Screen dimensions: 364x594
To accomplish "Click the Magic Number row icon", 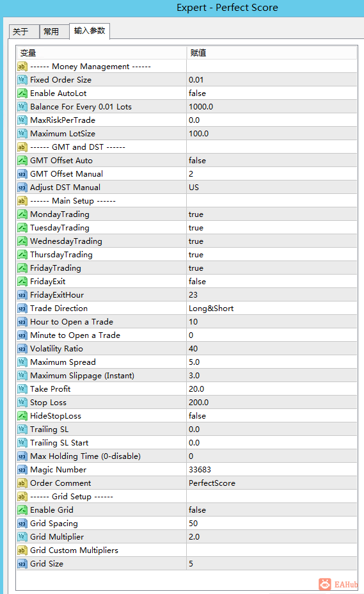I will [x=22, y=470].
